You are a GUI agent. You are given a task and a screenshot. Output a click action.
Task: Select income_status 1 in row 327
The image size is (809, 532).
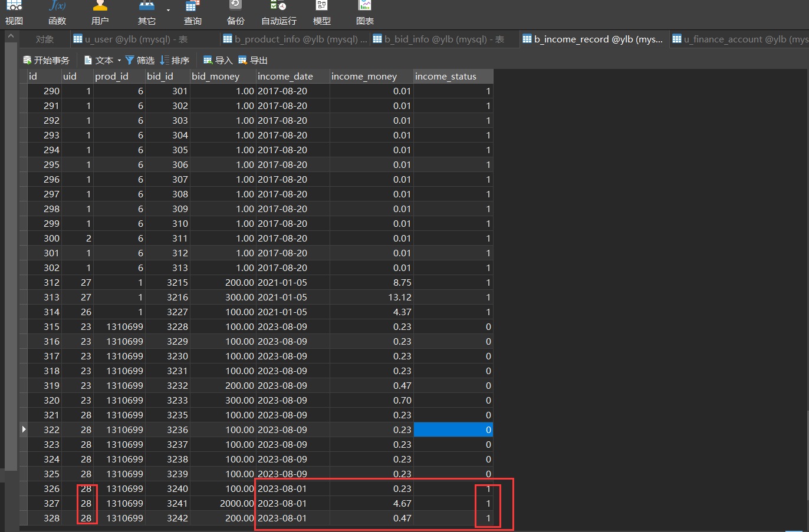coord(453,503)
